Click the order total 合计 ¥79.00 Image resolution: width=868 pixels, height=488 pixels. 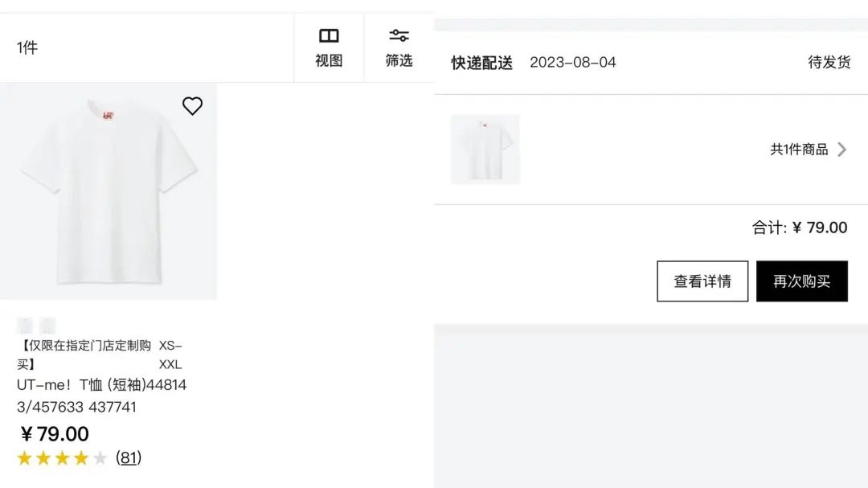click(x=800, y=228)
